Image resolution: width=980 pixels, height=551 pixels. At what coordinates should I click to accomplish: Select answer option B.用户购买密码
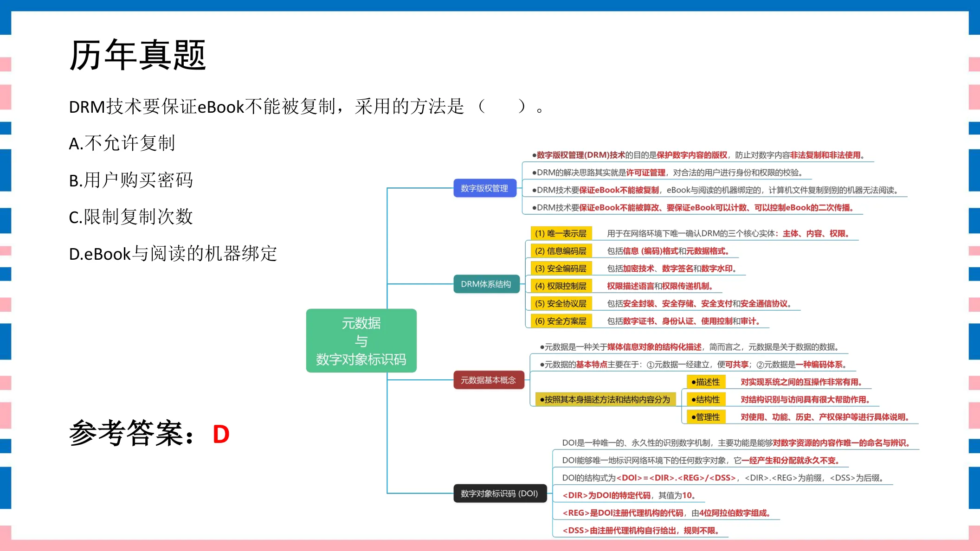click(x=131, y=180)
